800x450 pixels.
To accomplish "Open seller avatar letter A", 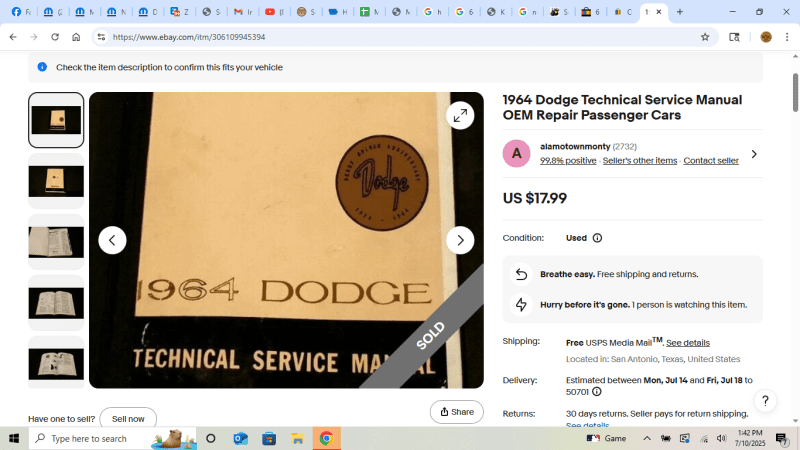I will tap(516, 153).
